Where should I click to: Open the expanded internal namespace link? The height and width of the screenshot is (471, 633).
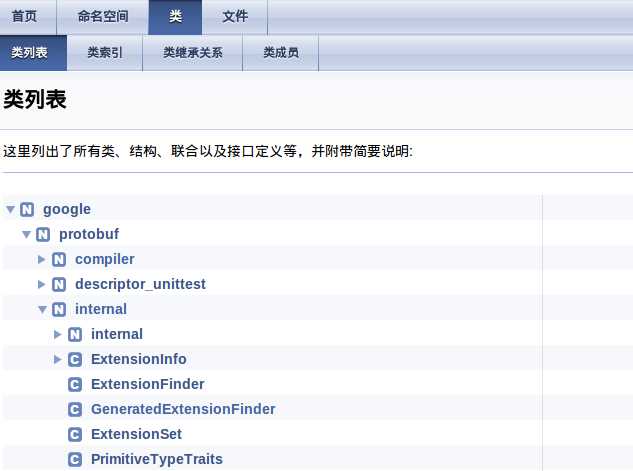point(101,310)
